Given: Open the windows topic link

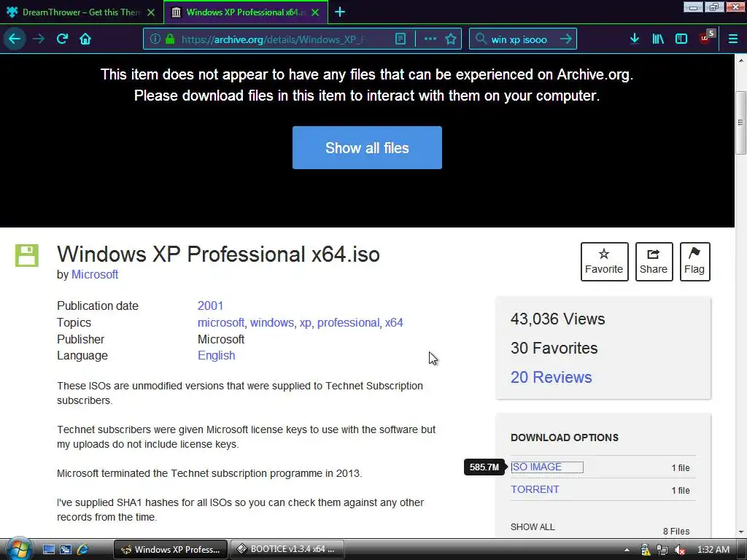Looking at the screenshot, I should (x=272, y=323).
